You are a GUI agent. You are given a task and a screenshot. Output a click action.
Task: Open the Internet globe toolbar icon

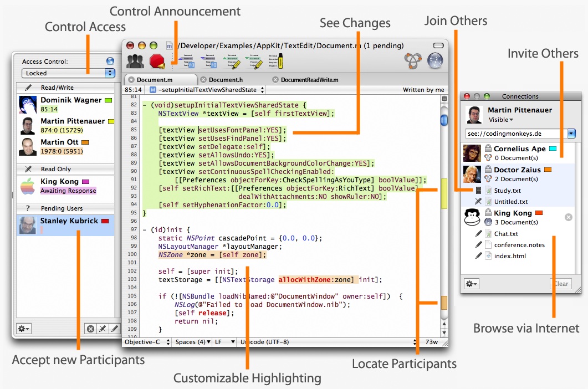(435, 61)
